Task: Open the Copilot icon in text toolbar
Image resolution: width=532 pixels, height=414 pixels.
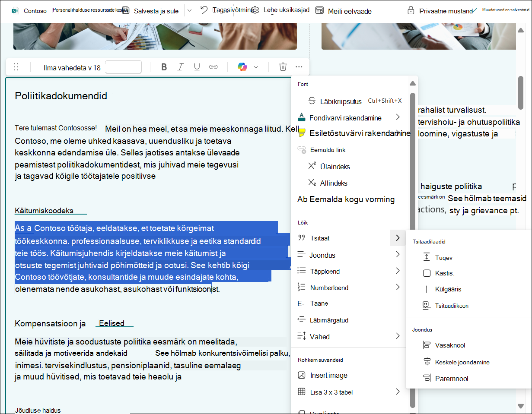Action: (x=242, y=67)
